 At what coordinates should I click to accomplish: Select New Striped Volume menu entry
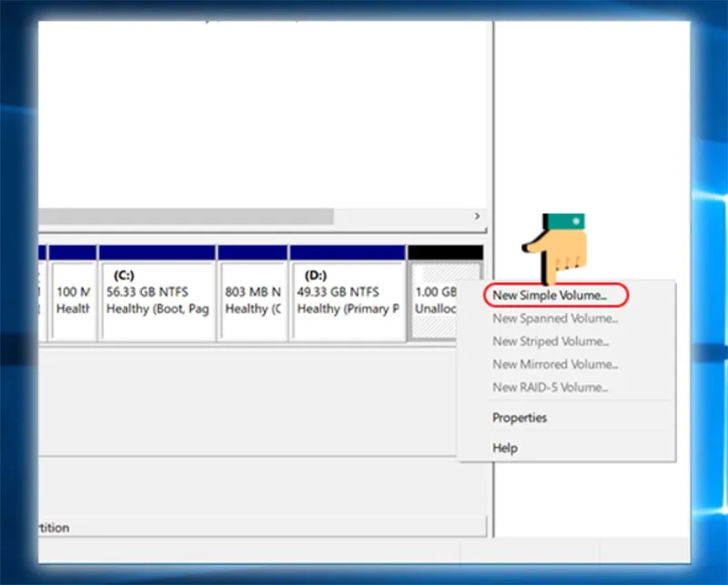pyautogui.click(x=551, y=341)
